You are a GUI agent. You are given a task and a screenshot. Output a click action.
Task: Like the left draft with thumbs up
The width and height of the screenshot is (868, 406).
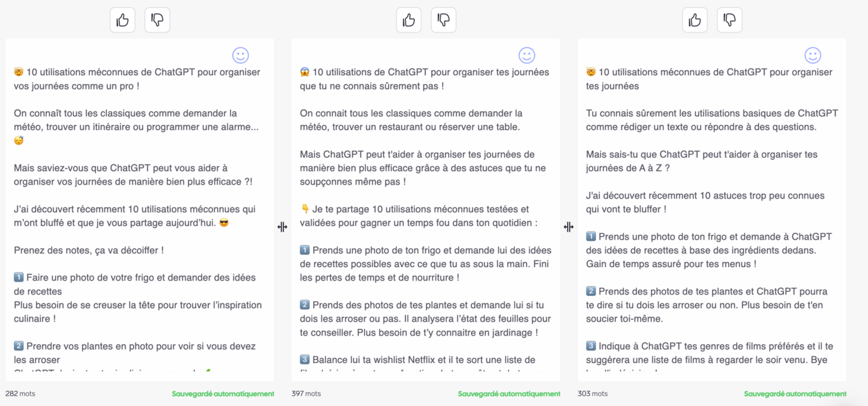[122, 20]
